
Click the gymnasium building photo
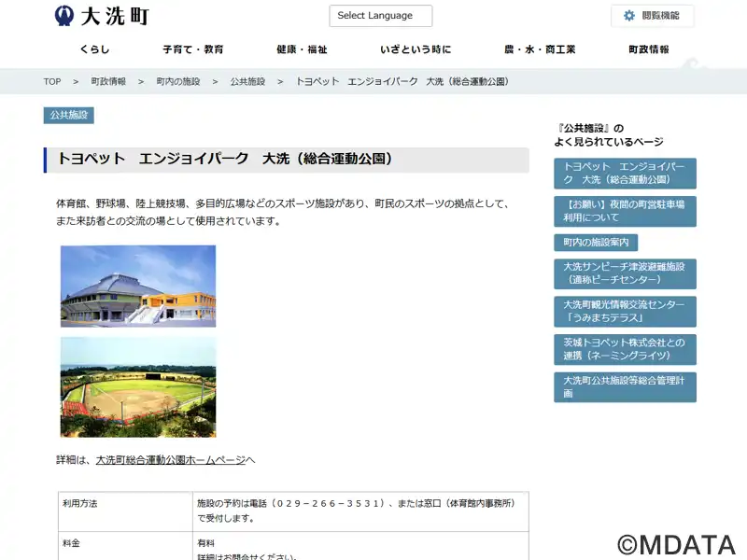pos(138,286)
